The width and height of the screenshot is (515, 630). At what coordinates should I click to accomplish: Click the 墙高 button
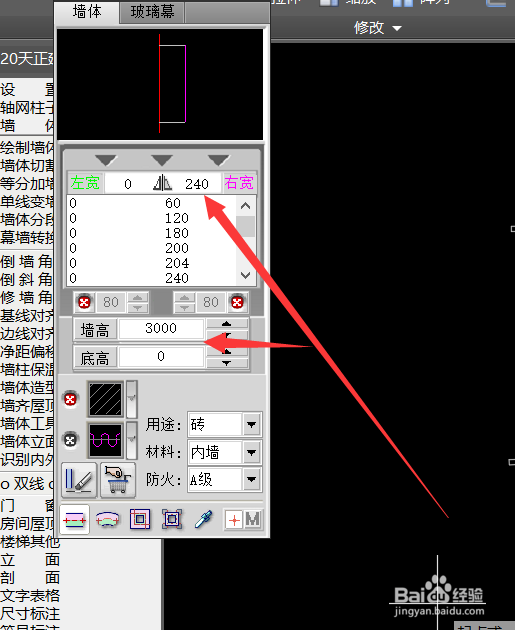tap(95, 330)
